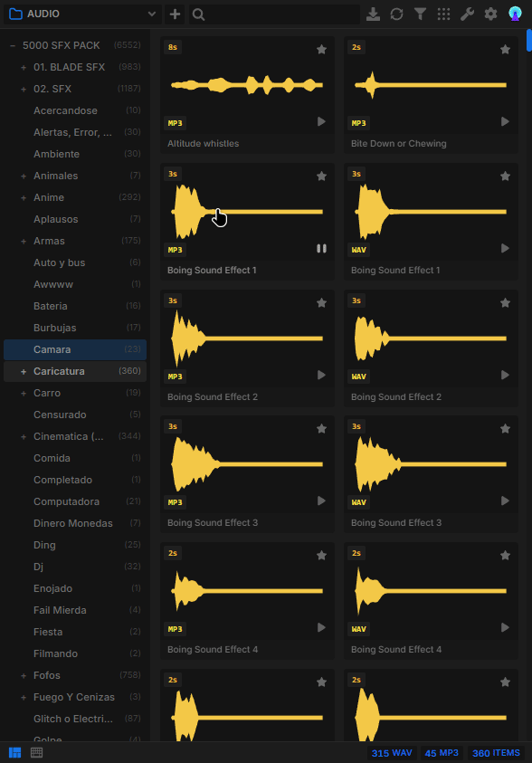The width and height of the screenshot is (532, 763).
Task: Click the Bite Down or Chewing waveform
Action: (x=431, y=85)
